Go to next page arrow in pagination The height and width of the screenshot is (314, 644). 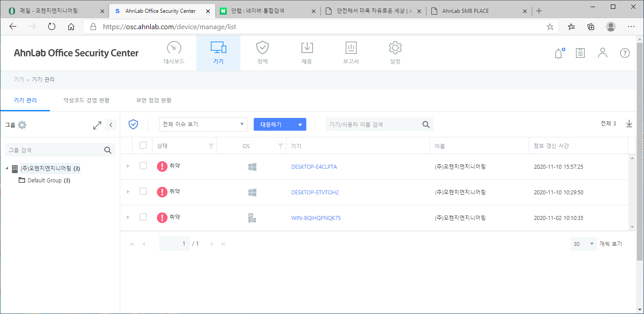point(212,244)
